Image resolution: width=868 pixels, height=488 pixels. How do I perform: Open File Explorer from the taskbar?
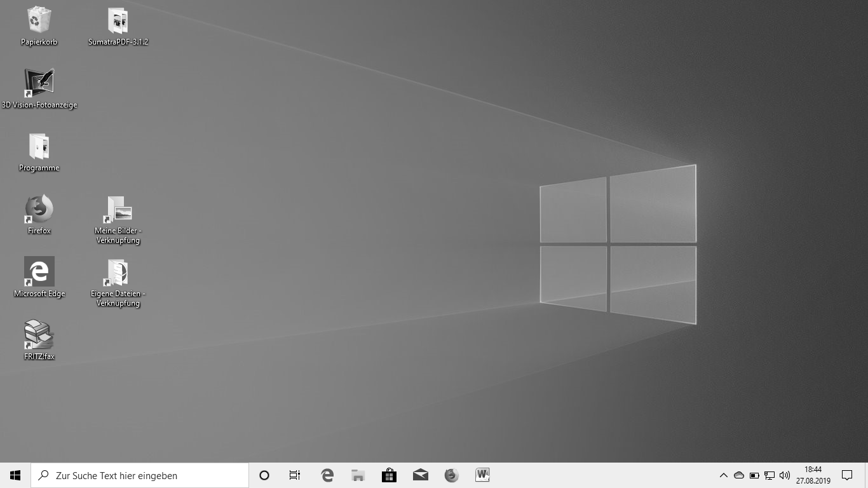(x=358, y=475)
